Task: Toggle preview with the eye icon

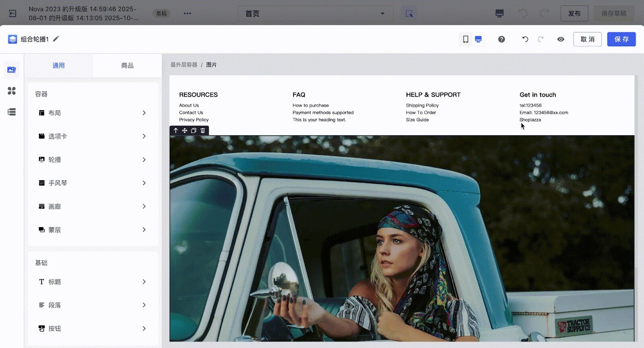Action: point(561,39)
